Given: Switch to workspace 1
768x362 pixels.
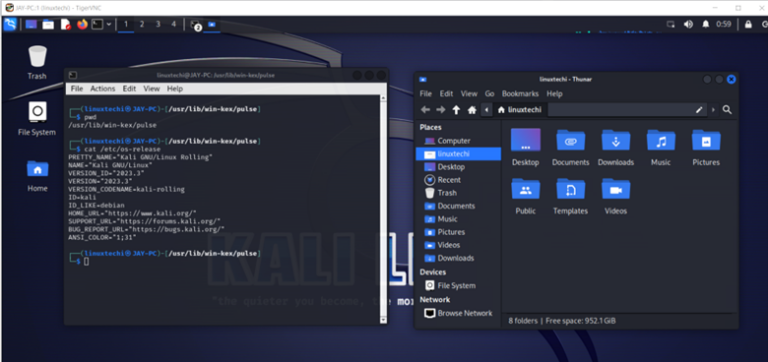Looking at the screenshot, I should [126, 24].
